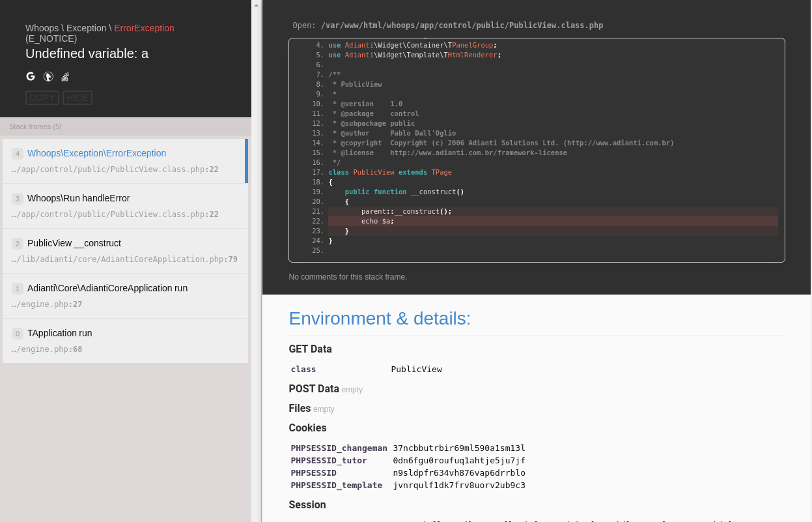Click code line 'class PublicView extends TPage'

point(390,172)
